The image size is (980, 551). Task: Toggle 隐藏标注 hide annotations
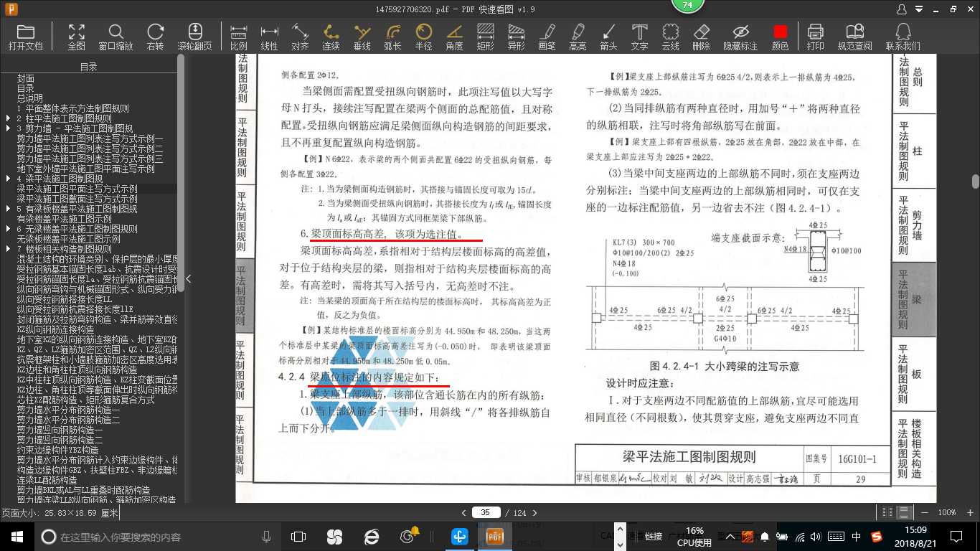(x=740, y=37)
